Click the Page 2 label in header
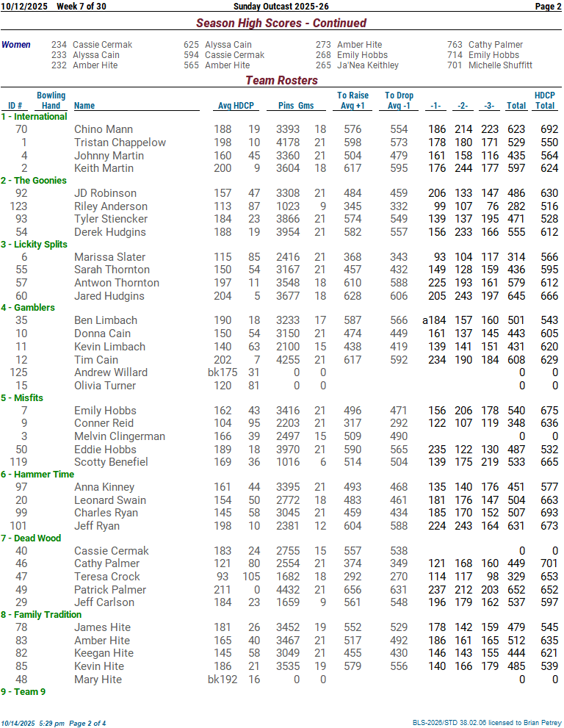This screenshot has height=728, width=564. pyautogui.click(x=548, y=7)
